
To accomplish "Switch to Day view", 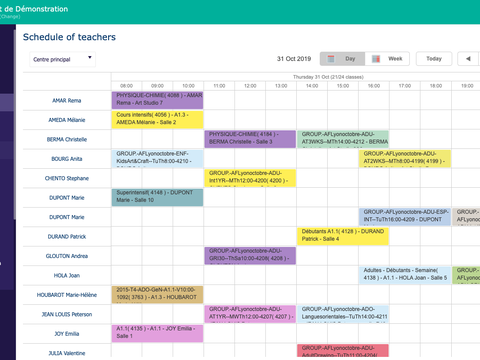I will coord(342,59).
